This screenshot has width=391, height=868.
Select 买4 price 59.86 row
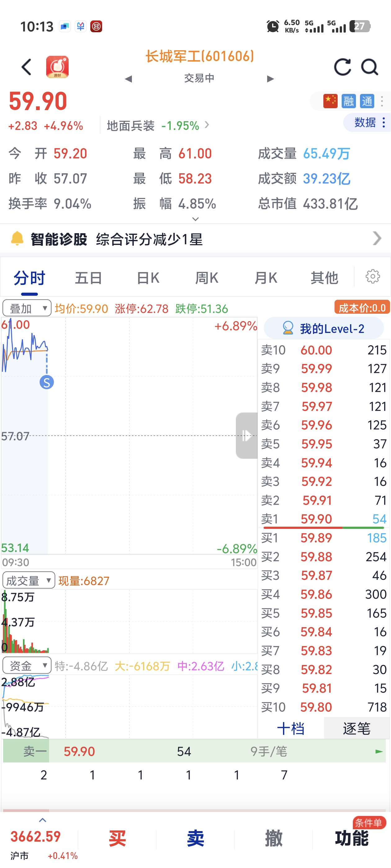tap(324, 594)
